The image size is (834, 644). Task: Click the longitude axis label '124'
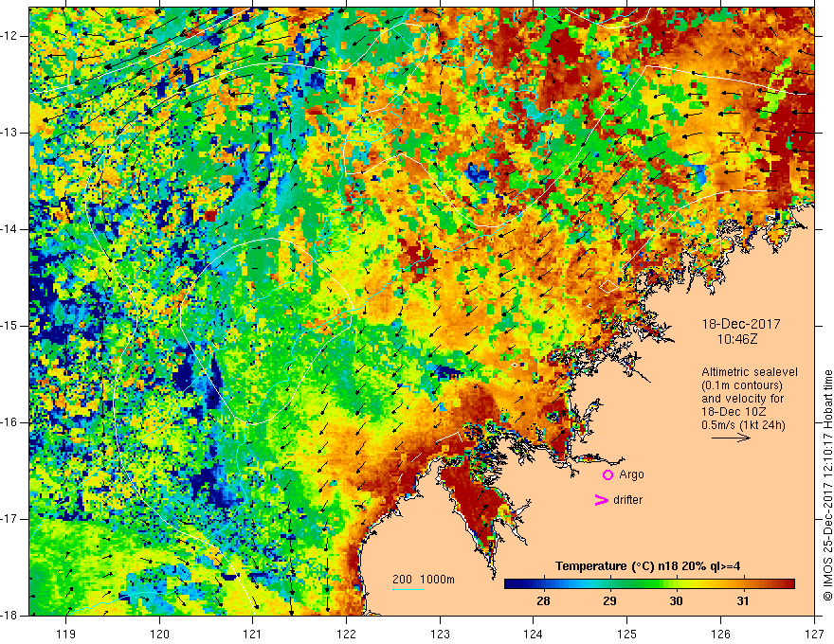pos(534,634)
